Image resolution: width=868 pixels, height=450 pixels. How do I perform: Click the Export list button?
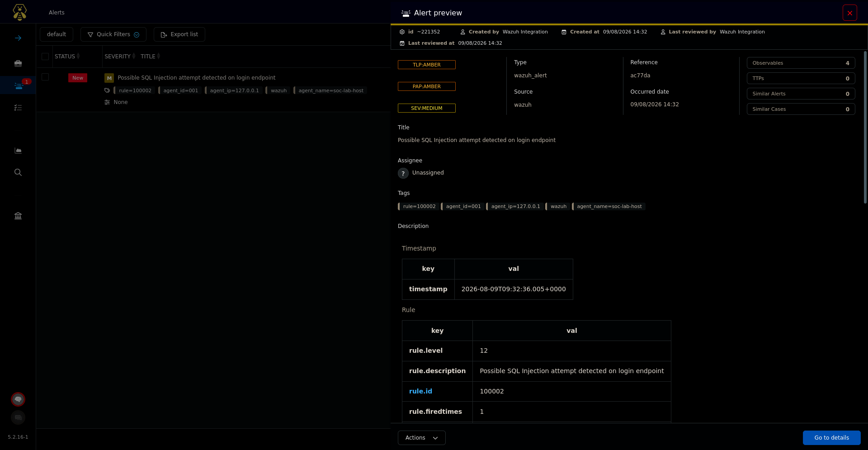(x=179, y=34)
